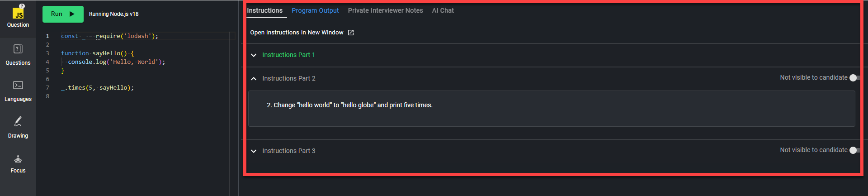Enable Focus mode icon

[x=18, y=159]
